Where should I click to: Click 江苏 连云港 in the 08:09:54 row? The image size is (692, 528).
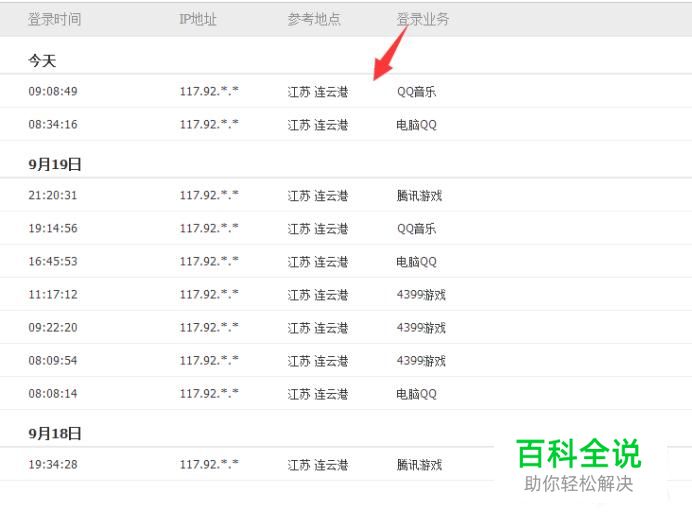(318, 361)
